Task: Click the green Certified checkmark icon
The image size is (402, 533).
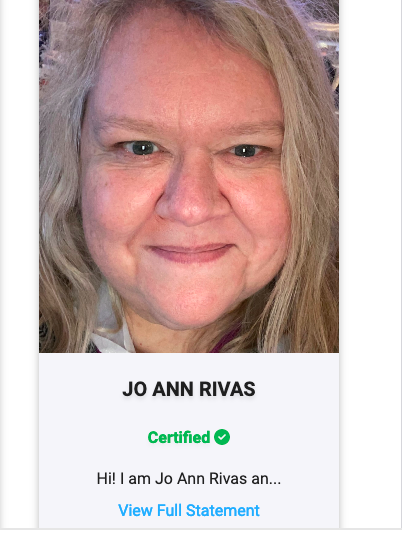Action: click(x=222, y=437)
